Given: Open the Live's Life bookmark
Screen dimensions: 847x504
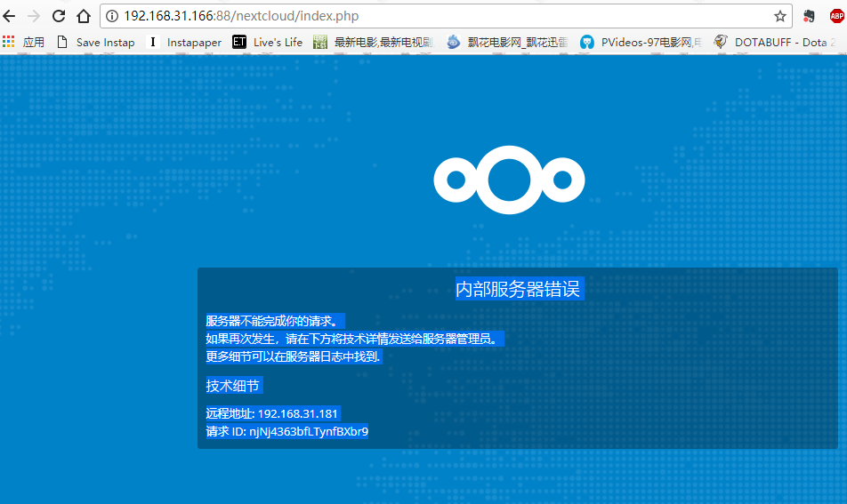Looking at the screenshot, I should (268, 42).
